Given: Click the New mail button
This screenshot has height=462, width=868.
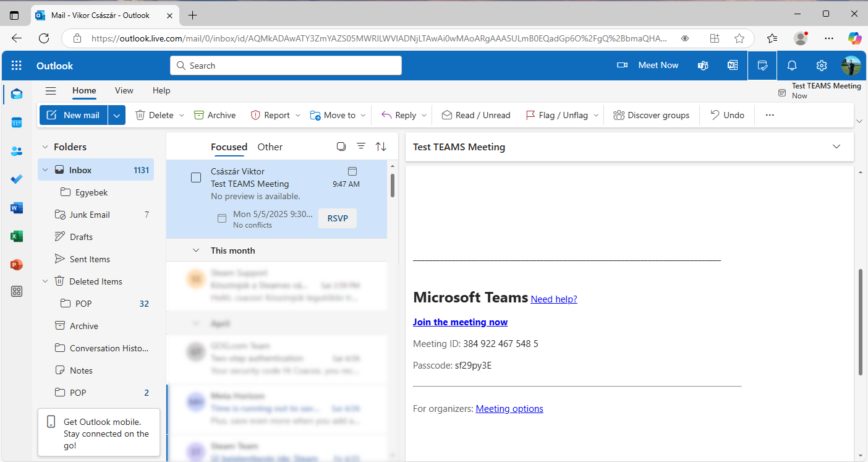Looking at the screenshot, I should pyautogui.click(x=74, y=115).
